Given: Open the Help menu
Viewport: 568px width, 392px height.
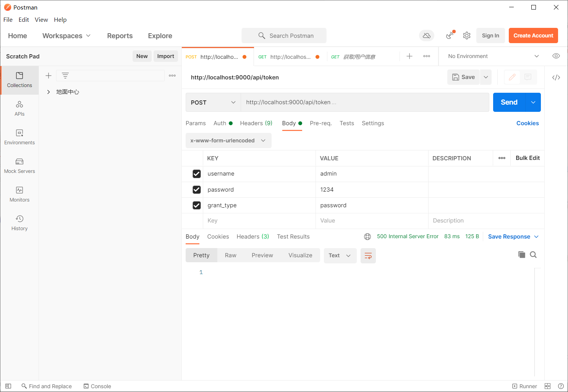Looking at the screenshot, I should (60, 20).
